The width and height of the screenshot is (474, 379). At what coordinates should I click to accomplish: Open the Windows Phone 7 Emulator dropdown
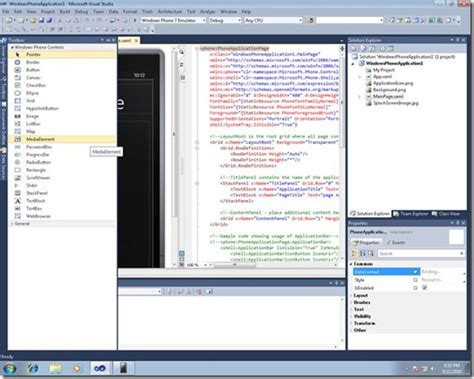click(x=204, y=20)
